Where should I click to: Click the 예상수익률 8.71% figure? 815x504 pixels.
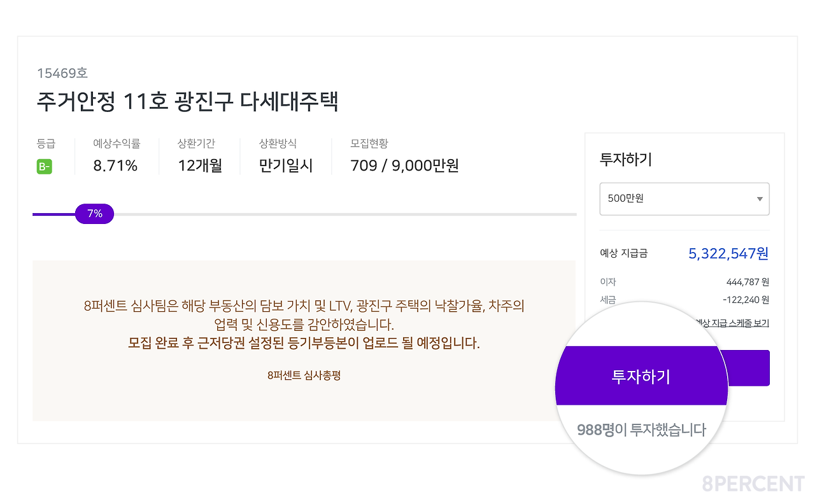(114, 165)
